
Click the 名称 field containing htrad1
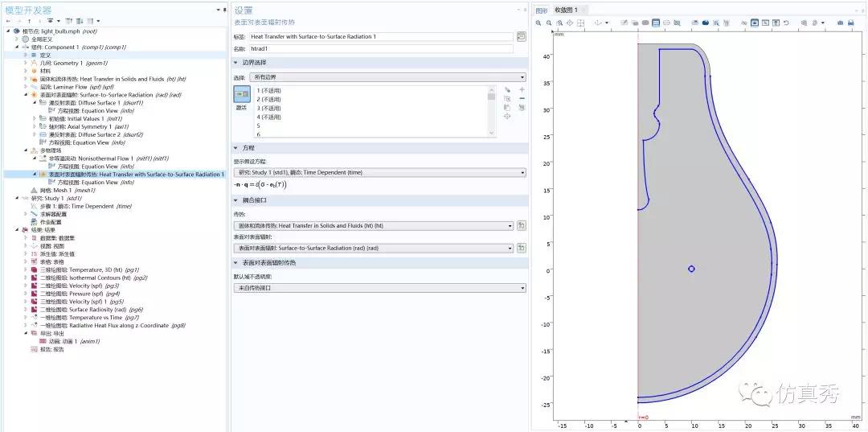coord(379,48)
